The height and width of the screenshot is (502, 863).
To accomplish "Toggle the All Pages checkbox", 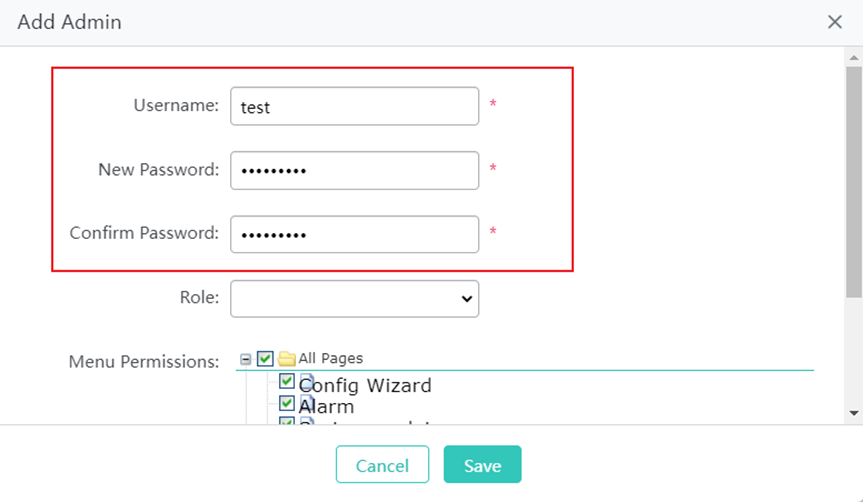I will 265,358.
